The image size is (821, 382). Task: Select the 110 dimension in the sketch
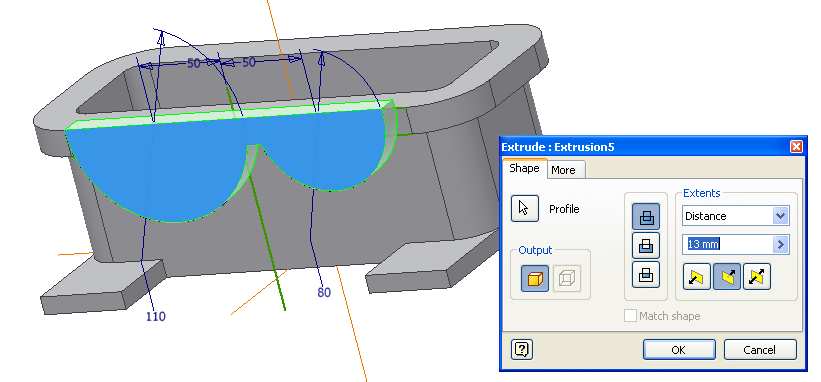[x=156, y=316]
